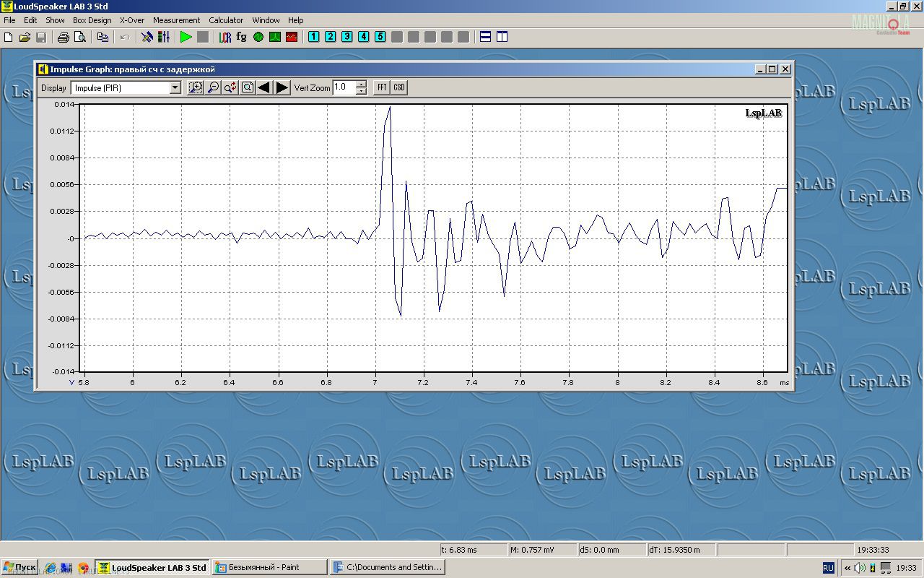Click the RU language indicator in tray
This screenshot has height=578, width=924.
click(829, 568)
